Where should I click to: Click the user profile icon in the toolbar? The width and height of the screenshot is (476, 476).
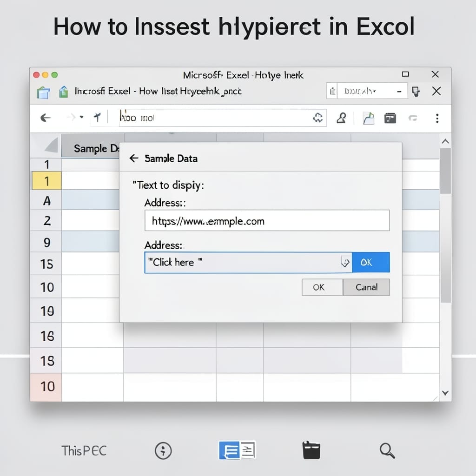(342, 118)
